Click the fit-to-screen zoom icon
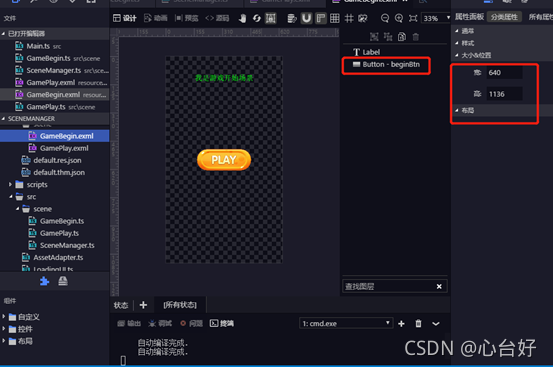This screenshot has height=367, width=553. click(413, 18)
